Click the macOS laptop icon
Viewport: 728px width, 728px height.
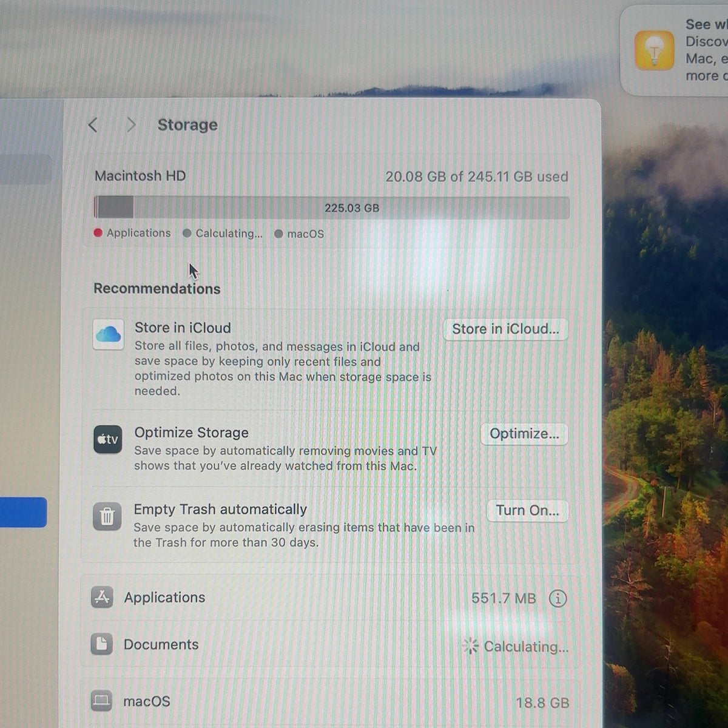tap(101, 701)
